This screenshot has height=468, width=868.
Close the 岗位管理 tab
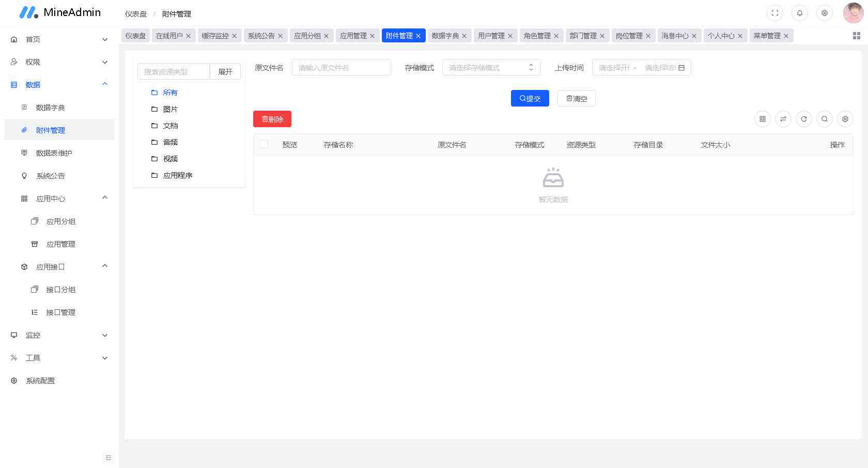[648, 36]
